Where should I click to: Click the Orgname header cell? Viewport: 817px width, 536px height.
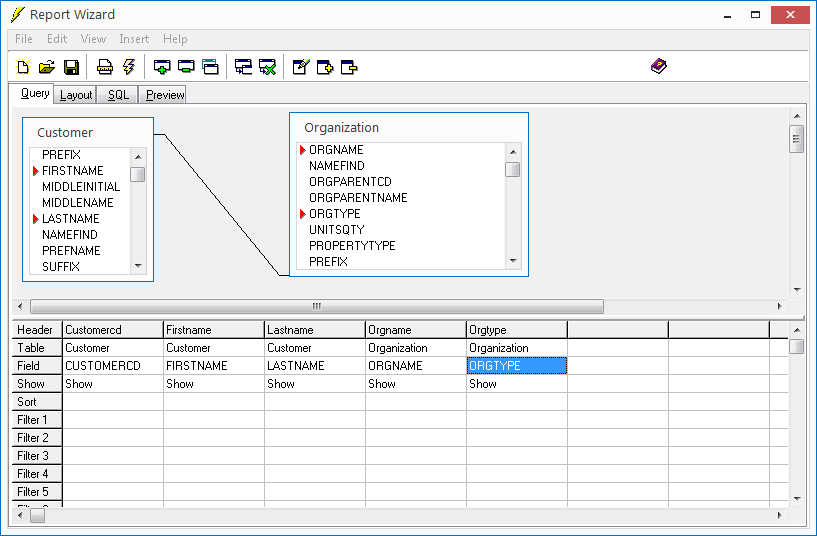pos(416,330)
